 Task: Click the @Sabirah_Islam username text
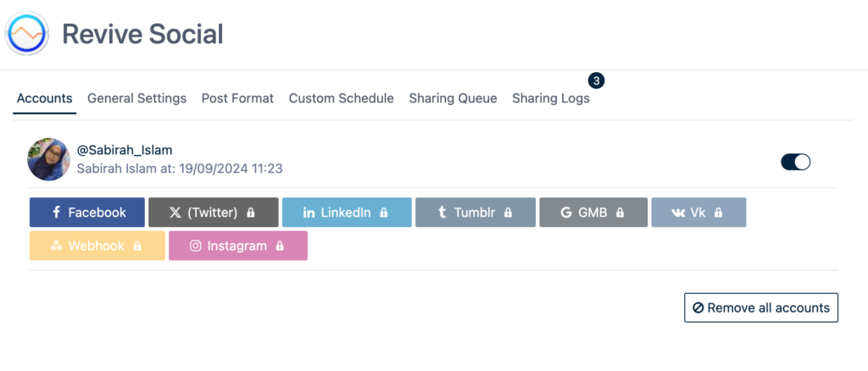[x=125, y=150]
